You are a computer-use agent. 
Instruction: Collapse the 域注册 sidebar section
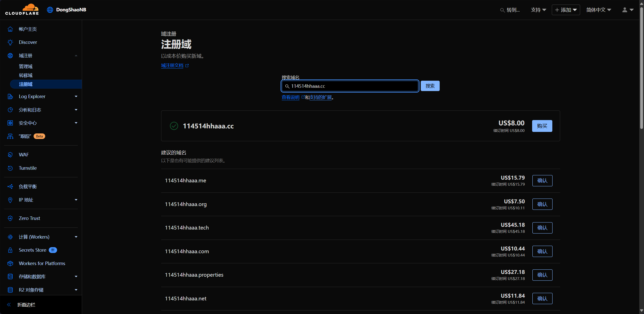click(76, 55)
